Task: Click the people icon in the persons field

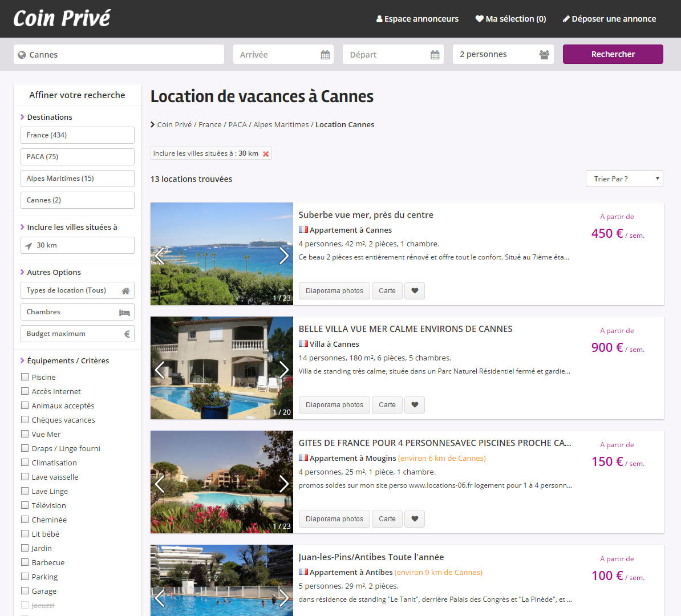Action: click(544, 55)
